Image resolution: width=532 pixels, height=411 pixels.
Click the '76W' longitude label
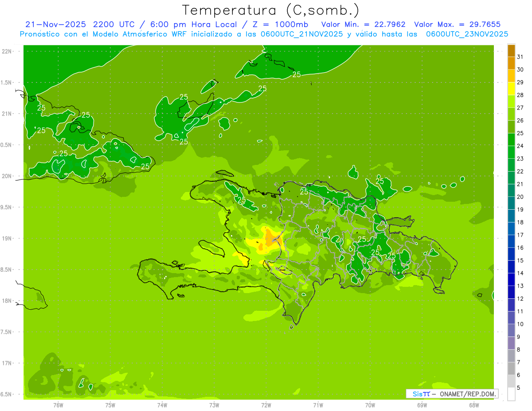58,405
